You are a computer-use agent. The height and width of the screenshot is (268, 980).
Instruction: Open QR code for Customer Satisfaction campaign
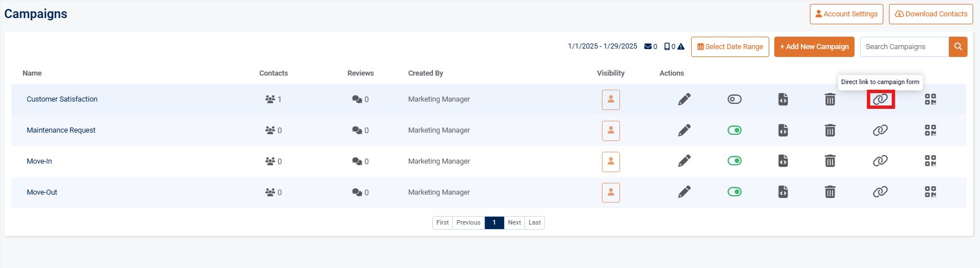coord(930,99)
